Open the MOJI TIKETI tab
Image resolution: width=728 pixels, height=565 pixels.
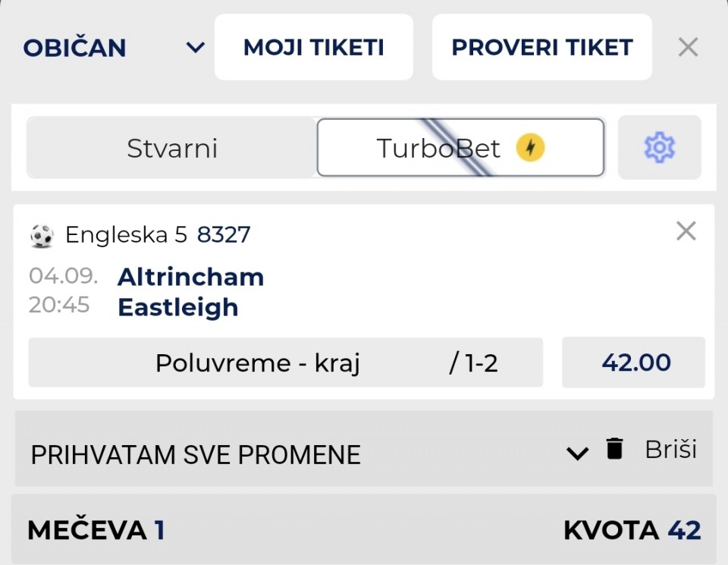(x=314, y=47)
